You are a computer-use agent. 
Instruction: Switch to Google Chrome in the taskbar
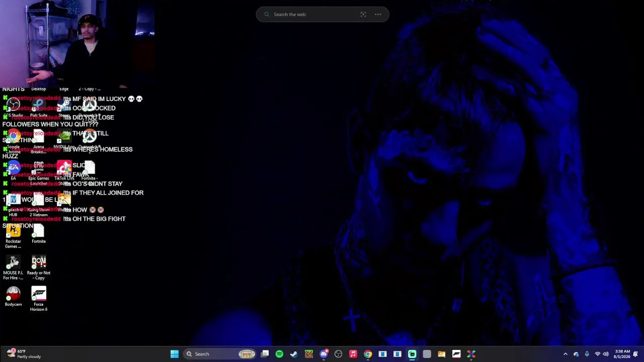(368, 354)
